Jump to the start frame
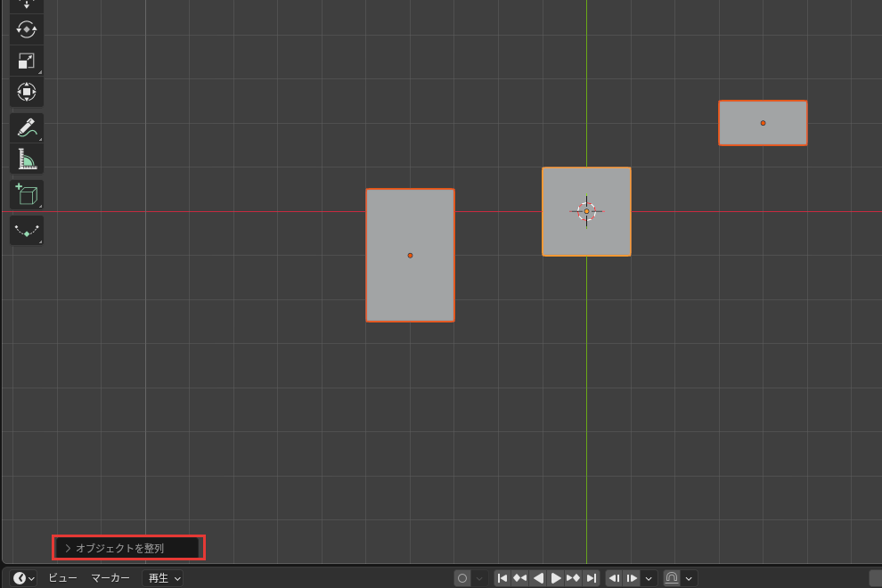This screenshot has width=882, height=588. pos(502,578)
